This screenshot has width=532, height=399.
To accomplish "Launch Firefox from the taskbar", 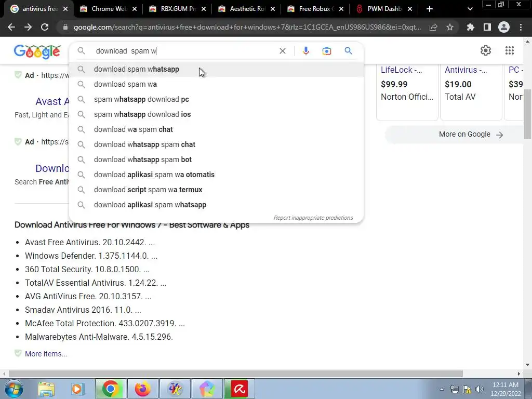I will 142,389.
